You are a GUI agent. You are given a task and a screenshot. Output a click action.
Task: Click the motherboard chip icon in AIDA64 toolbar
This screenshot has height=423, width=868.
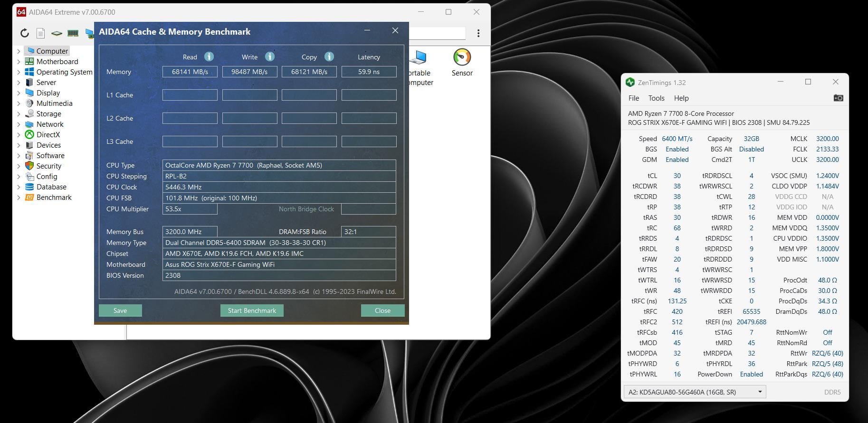click(x=57, y=33)
